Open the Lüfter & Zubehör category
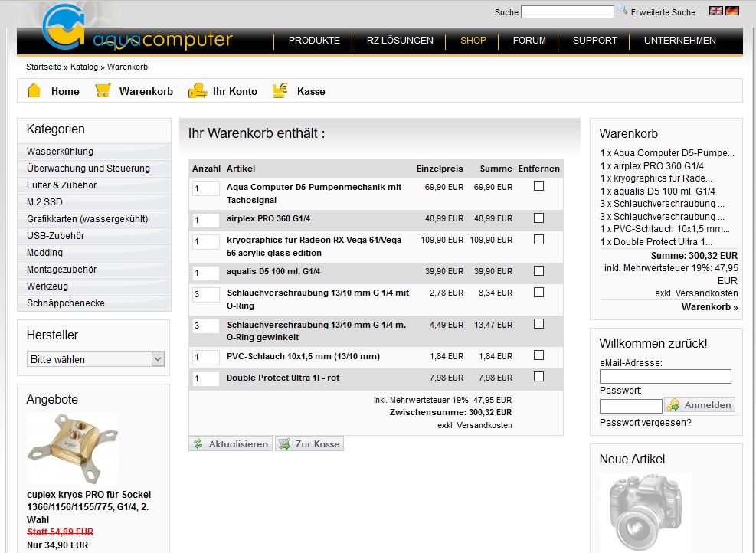The image size is (756, 553). 94,185
